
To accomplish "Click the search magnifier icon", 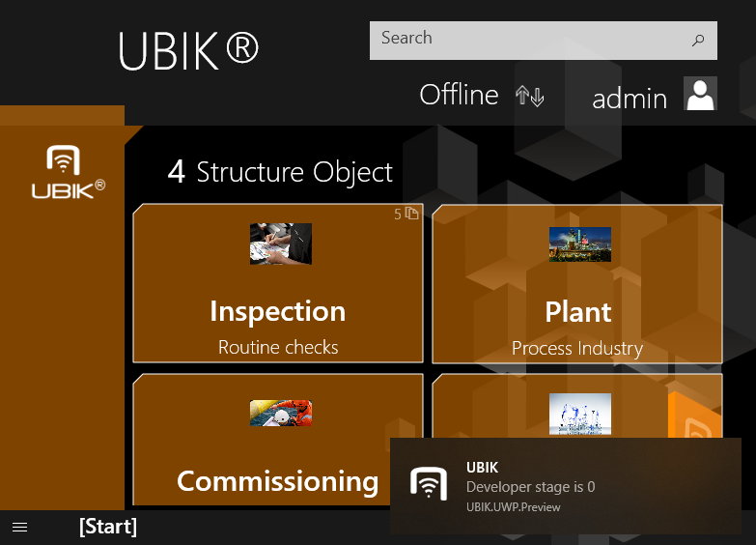I will [x=698, y=41].
